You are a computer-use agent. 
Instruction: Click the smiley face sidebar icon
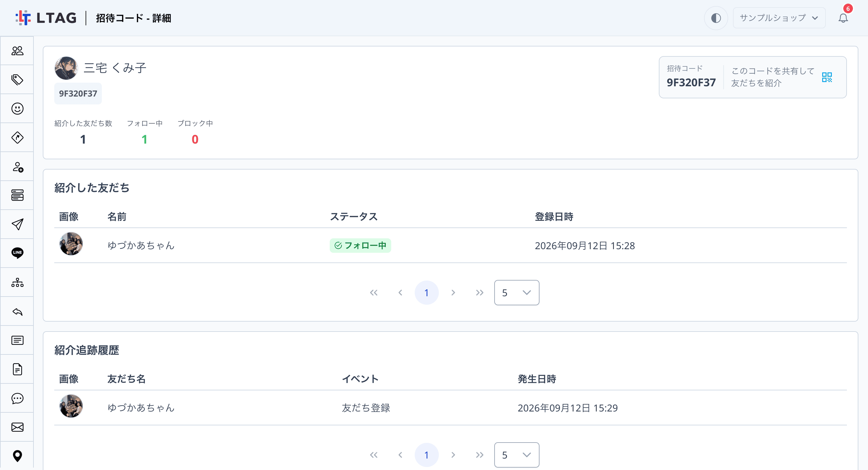tap(17, 109)
